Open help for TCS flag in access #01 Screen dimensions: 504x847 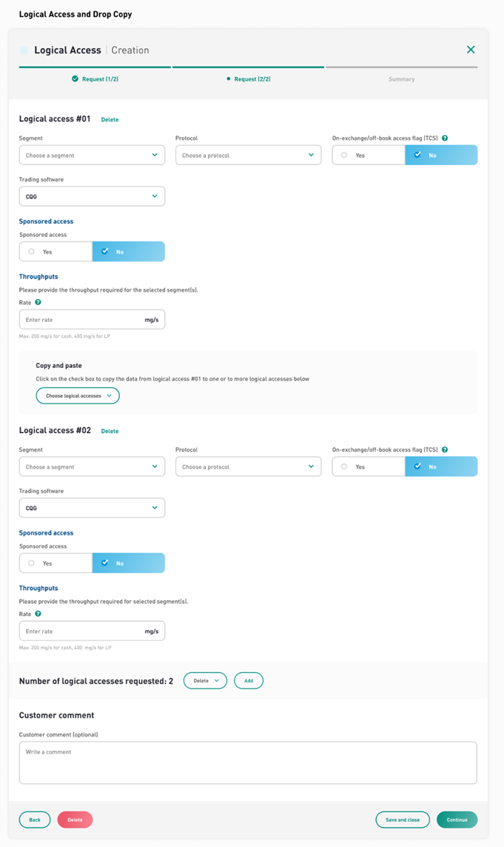coord(445,138)
